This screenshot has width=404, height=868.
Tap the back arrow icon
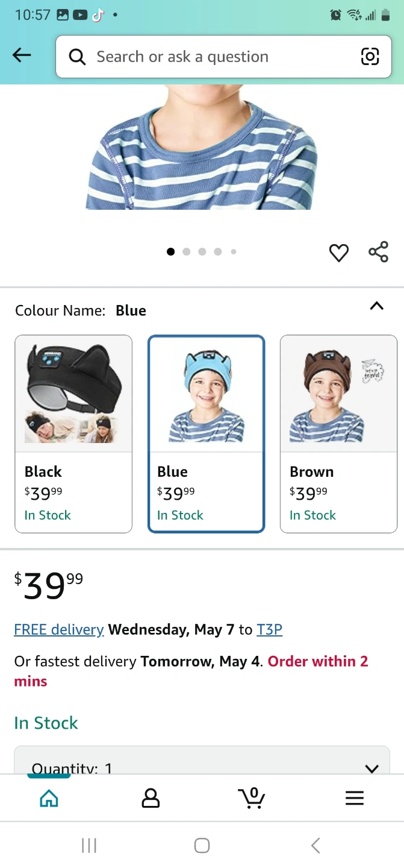pos(22,55)
